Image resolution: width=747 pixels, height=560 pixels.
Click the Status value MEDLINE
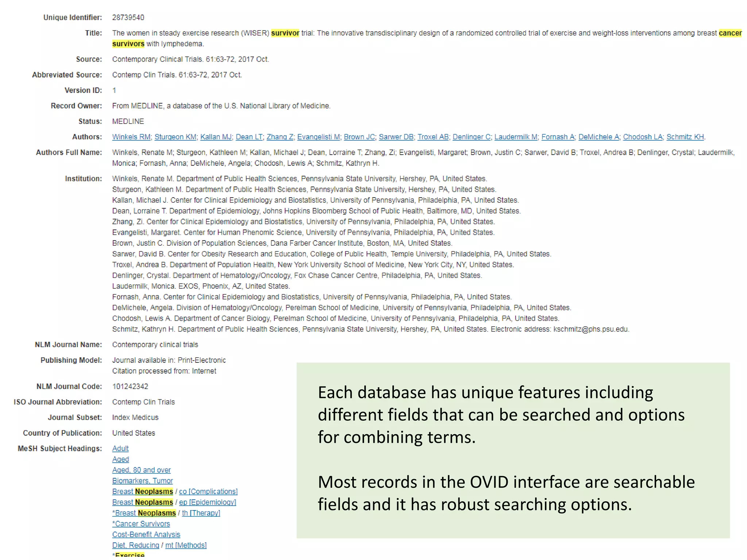click(x=128, y=121)
